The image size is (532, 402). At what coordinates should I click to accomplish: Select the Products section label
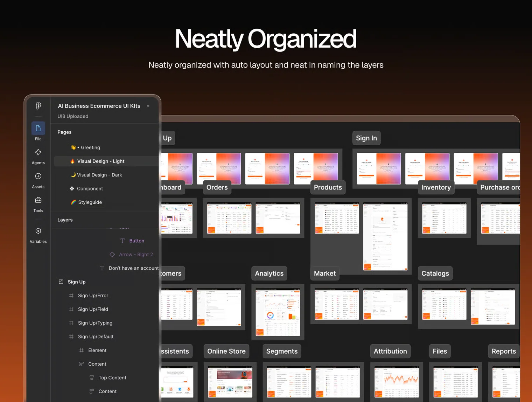click(328, 187)
